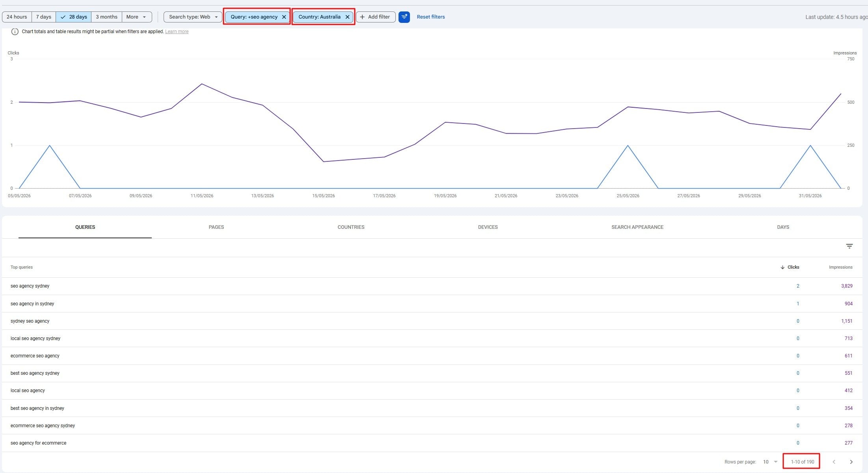The width and height of the screenshot is (868, 473).
Task: Open the Learn more link
Action: pos(177,32)
